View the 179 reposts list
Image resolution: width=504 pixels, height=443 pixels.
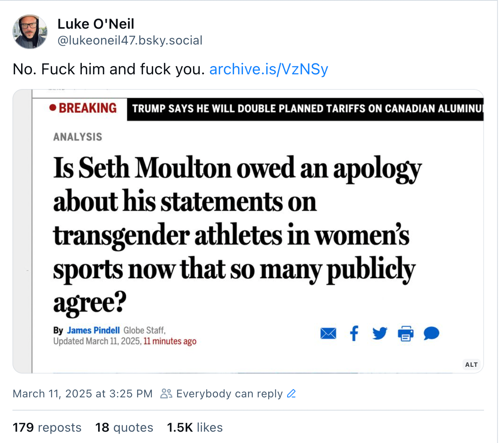tap(47, 427)
